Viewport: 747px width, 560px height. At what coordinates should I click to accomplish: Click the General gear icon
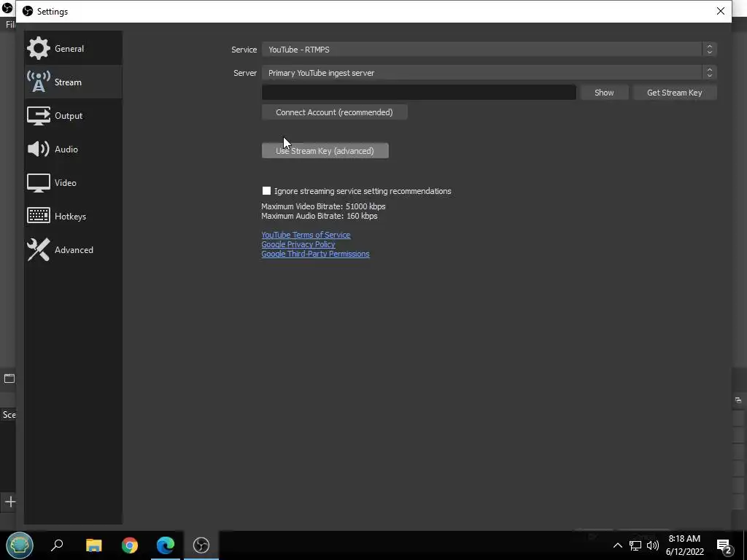click(38, 49)
